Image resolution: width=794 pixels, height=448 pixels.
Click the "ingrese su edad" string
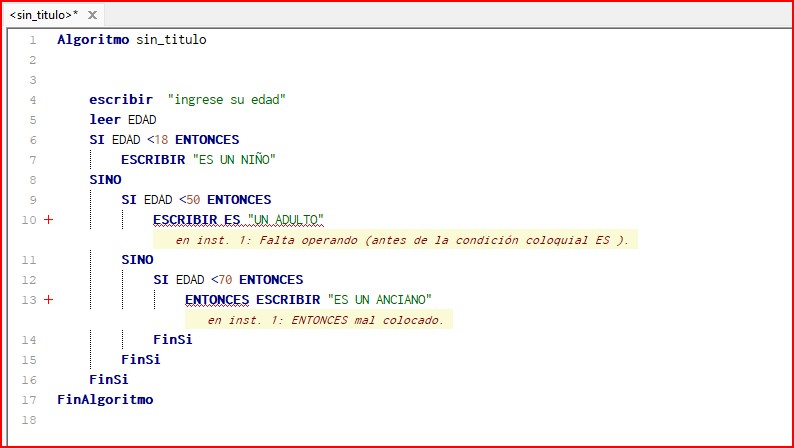click(228, 100)
